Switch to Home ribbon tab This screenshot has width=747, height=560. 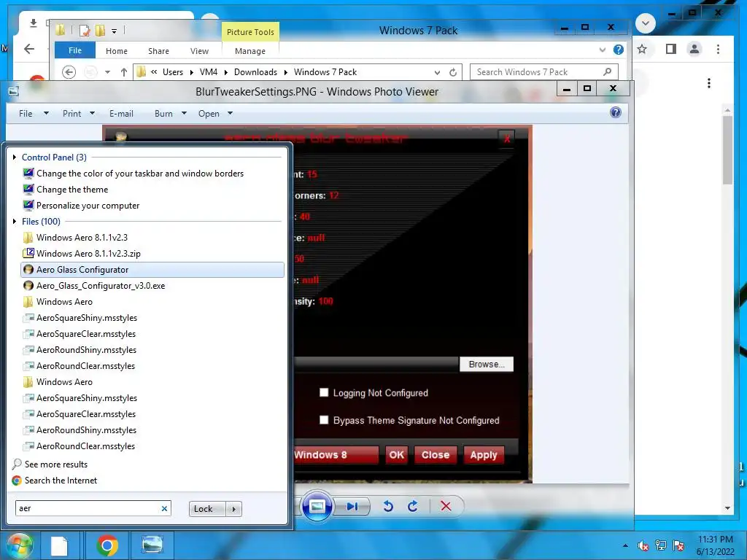point(117,51)
